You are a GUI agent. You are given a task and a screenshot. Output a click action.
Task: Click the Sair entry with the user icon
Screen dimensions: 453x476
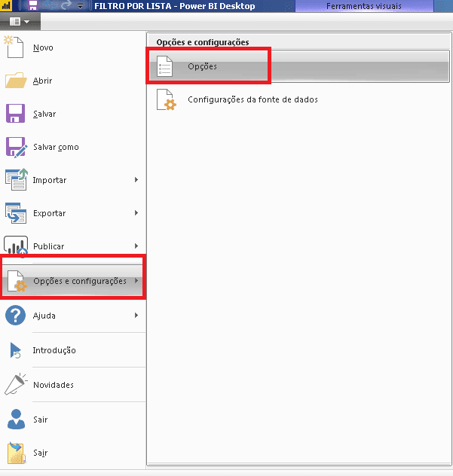tap(73, 420)
